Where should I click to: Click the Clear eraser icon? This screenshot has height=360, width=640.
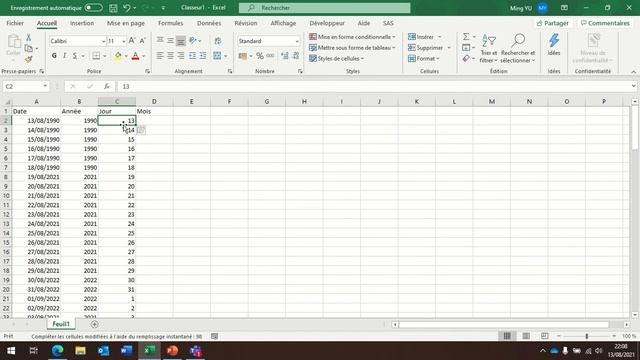[x=466, y=59]
